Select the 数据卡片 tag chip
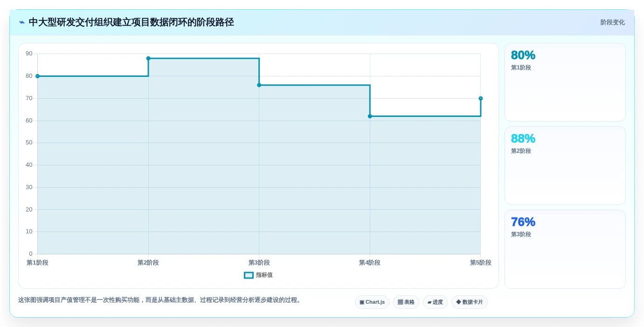This screenshot has height=327, width=644. point(470,302)
